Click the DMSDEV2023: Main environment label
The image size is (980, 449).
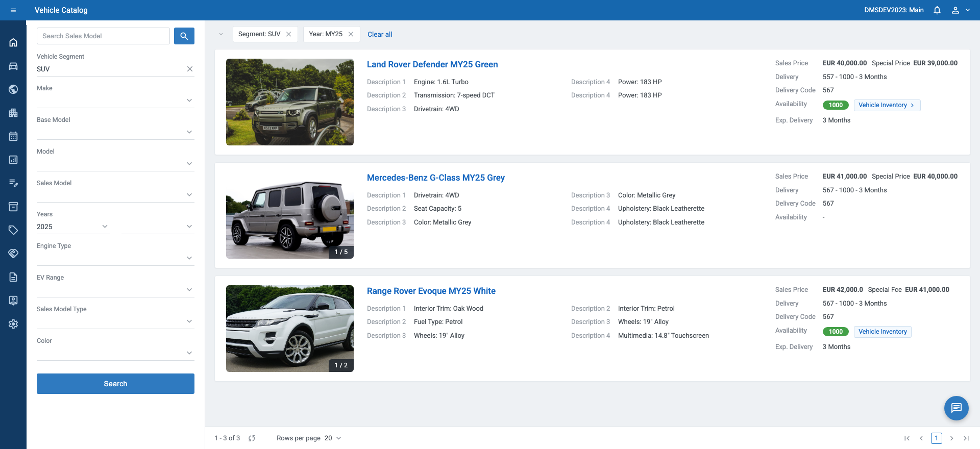click(894, 10)
